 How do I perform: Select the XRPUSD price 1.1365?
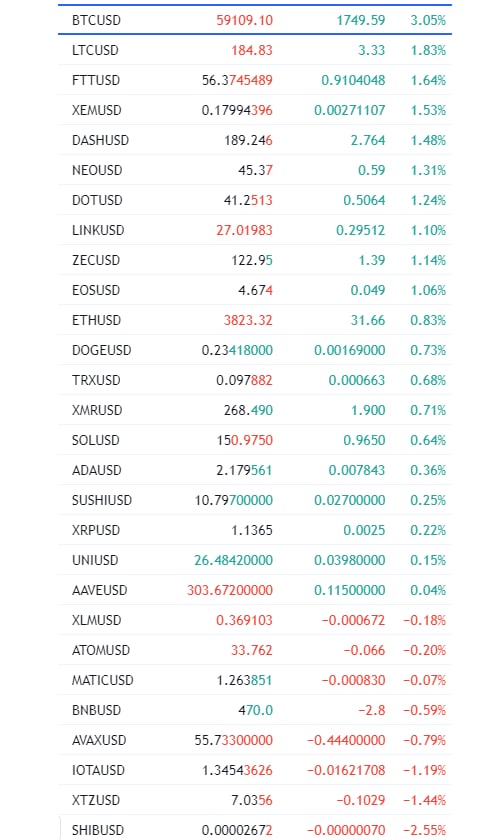[252, 530]
